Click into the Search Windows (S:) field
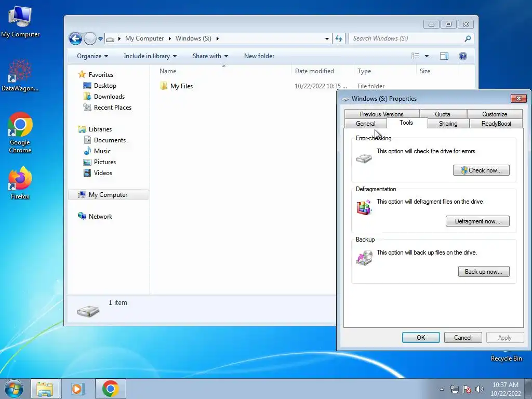 (x=407, y=38)
